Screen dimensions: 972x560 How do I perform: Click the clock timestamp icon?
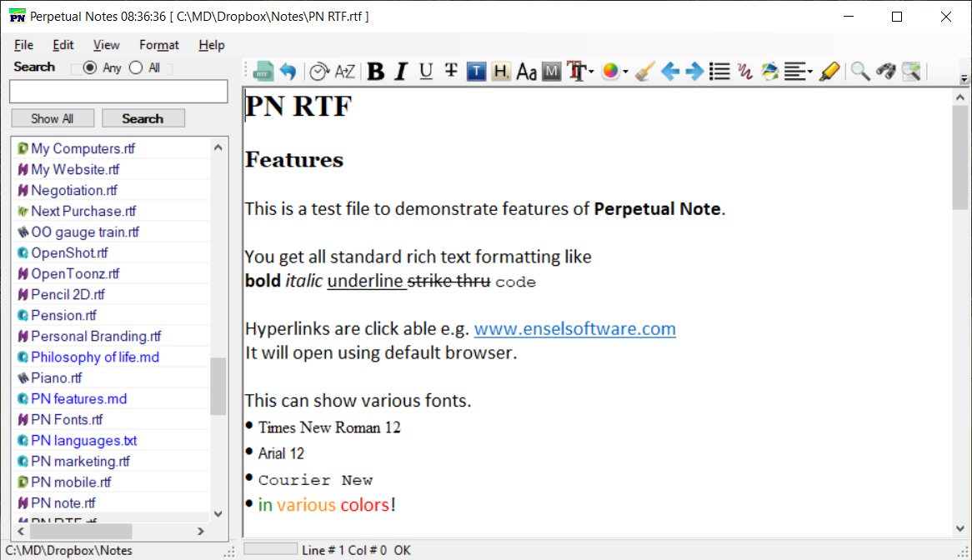click(318, 72)
